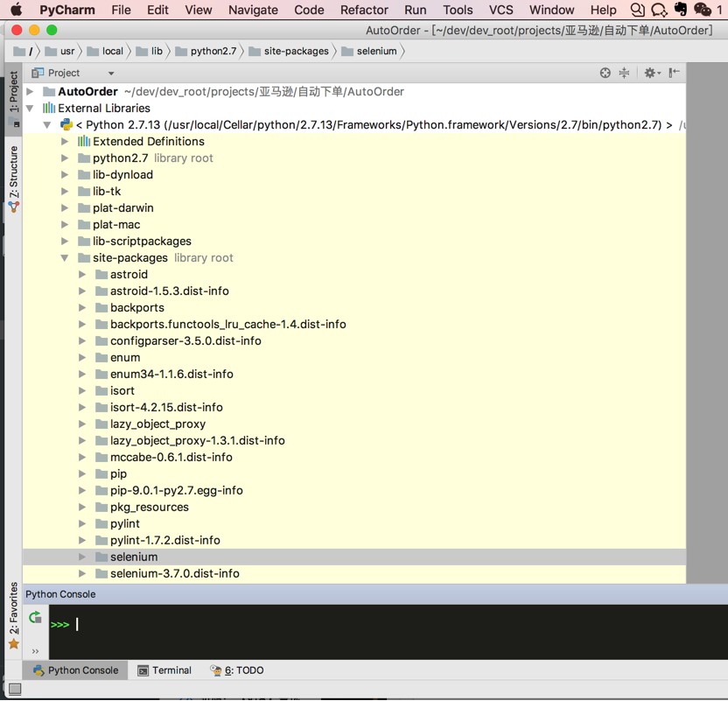
Task: Open the 7: Structure side tab
Action: 14,179
